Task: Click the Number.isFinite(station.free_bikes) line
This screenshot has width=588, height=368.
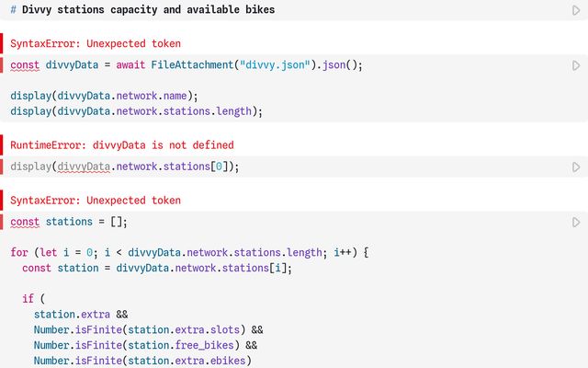Action: (145, 345)
